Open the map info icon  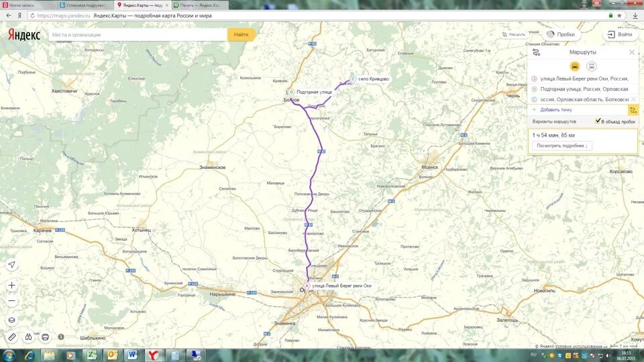pyautogui.click(x=61, y=337)
